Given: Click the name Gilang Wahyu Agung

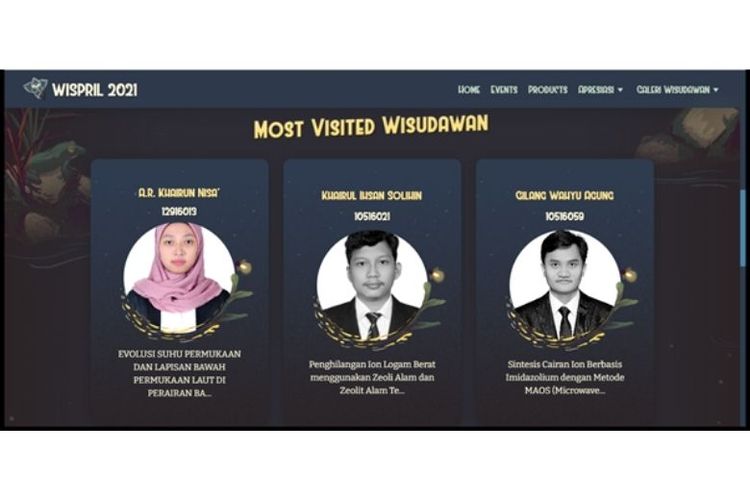Looking at the screenshot, I should [564, 195].
